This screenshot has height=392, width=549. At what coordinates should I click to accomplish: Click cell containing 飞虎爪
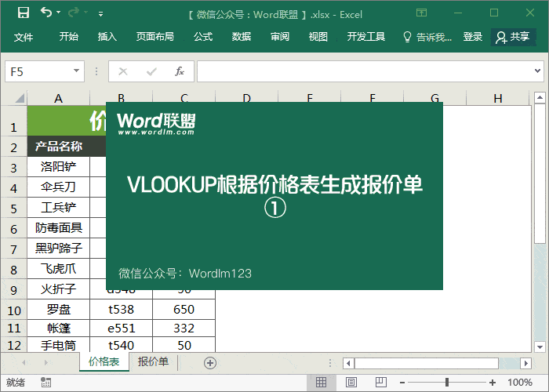(x=59, y=268)
